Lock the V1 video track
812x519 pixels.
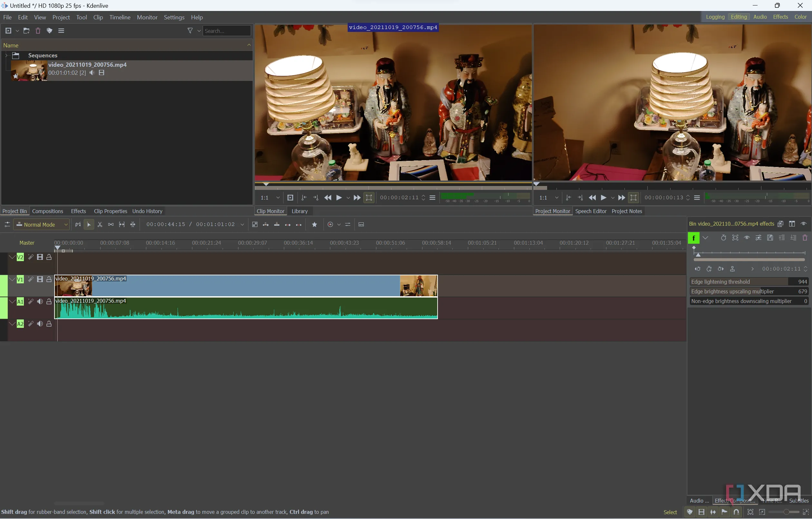[x=49, y=279]
